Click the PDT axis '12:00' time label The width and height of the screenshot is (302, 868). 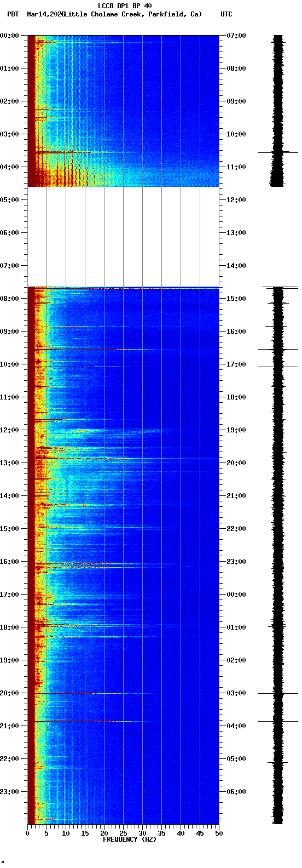coord(9,430)
